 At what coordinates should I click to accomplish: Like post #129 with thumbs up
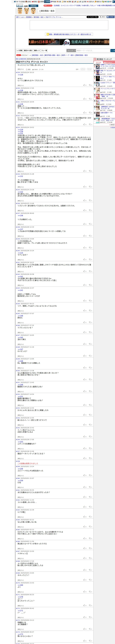point(85,85)
